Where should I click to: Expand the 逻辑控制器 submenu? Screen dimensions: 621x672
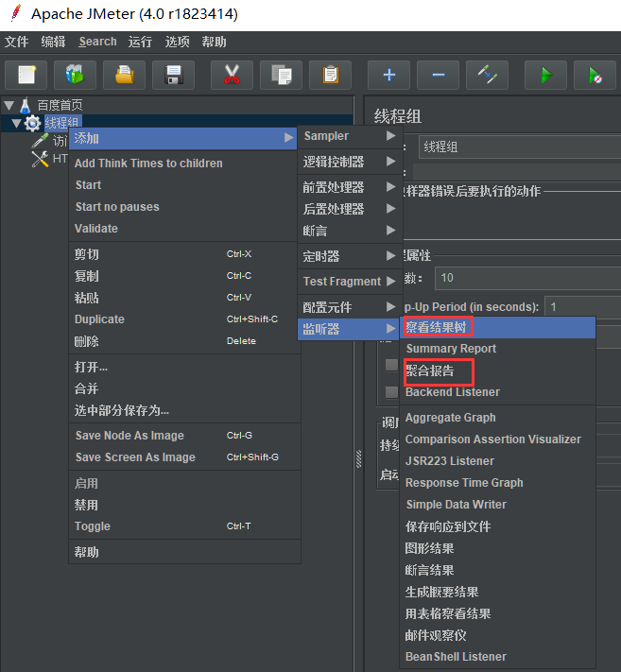coord(350,162)
